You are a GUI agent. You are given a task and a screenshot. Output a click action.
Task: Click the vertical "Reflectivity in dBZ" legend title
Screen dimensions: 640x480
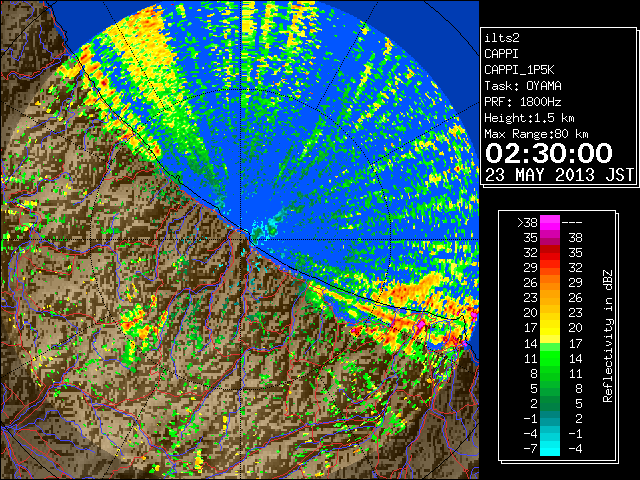point(607,336)
